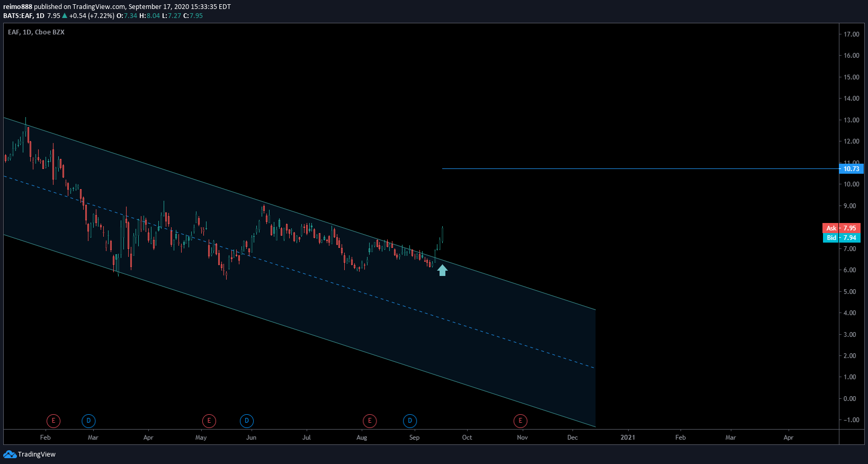Viewport: 868px width, 464px height.
Task: Select the earnings marker above Aug
Action: [370, 421]
